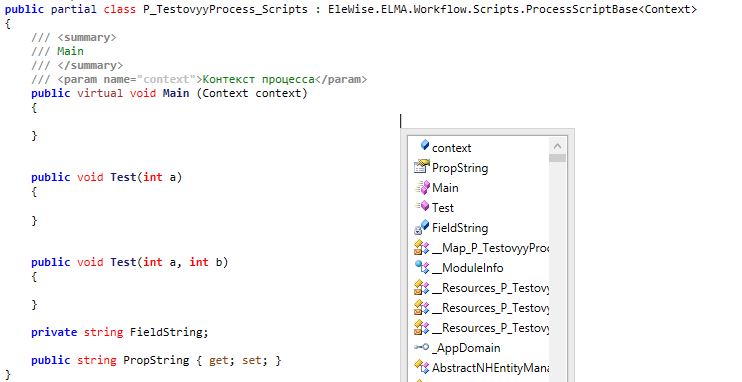Click the method icon beside 'Main'

[x=422, y=187]
